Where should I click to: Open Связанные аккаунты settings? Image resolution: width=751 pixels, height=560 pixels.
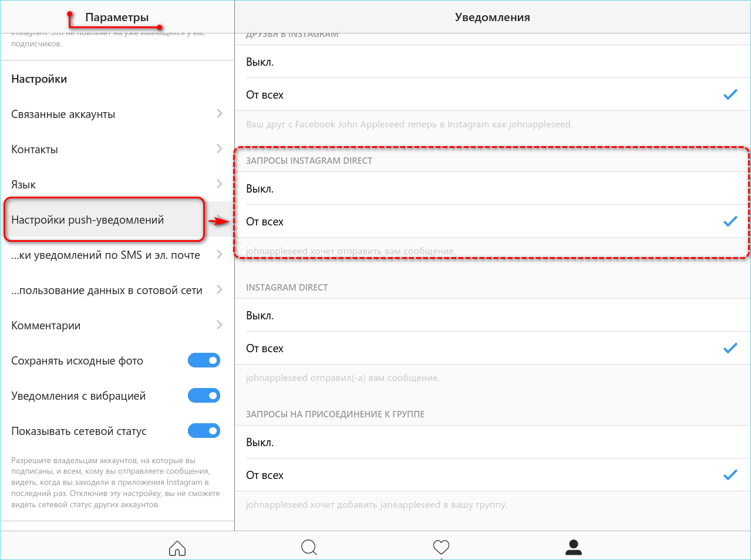point(117,114)
